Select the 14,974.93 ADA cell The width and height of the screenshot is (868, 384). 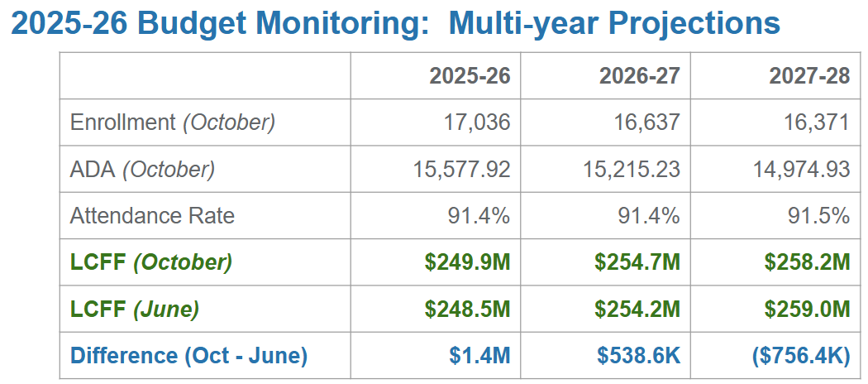point(801,170)
